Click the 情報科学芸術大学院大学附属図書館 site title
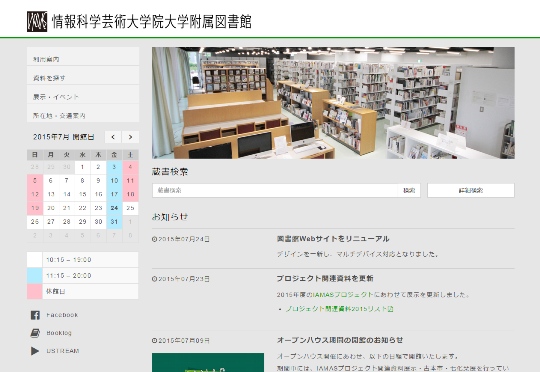This screenshot has height=372, width=540. tap(152, 21)
